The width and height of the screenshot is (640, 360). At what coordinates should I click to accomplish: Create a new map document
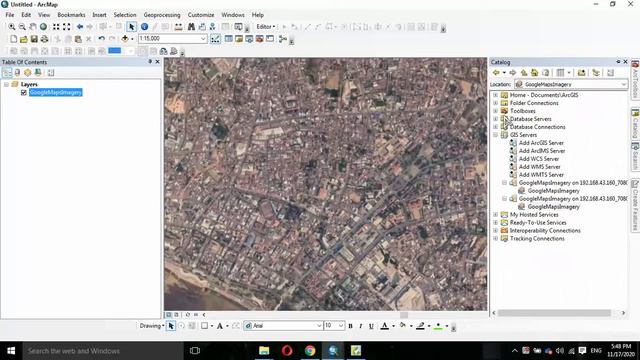13,39
